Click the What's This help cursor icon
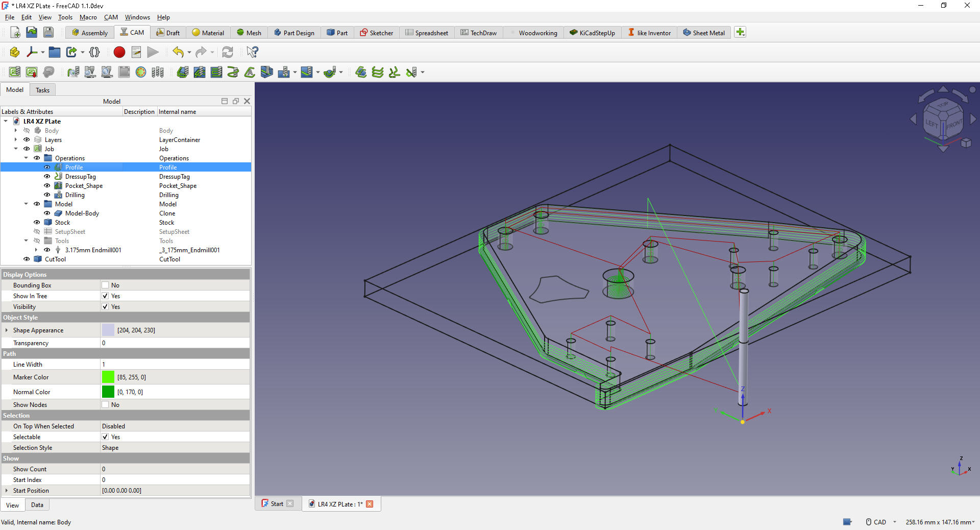The width and height of the screenshot is (980, 530). pyautogui.click(x=252, y=52)
